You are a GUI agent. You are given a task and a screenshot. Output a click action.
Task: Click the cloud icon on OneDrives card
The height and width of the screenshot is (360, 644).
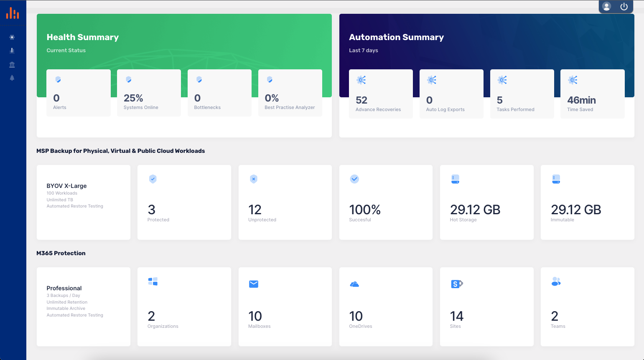(x=354, y=284)
